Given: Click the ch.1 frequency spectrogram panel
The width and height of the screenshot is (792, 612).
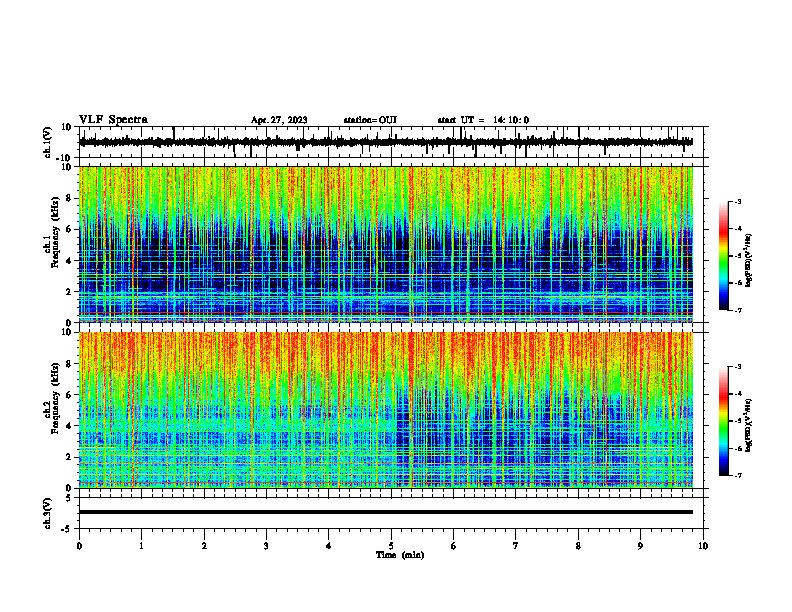Looking at the screenshot, I should tap(385, 244).
